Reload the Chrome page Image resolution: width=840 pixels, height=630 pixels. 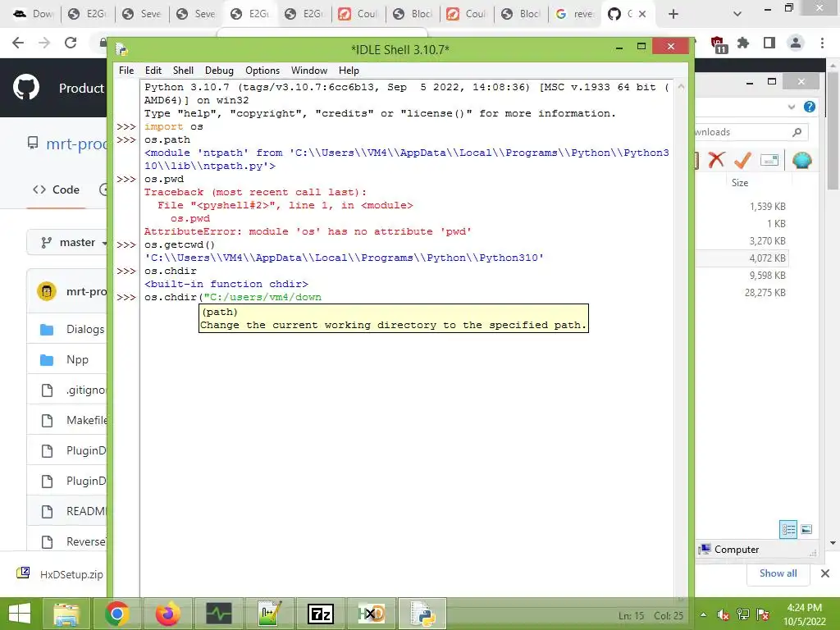click(x=71, y=43)
